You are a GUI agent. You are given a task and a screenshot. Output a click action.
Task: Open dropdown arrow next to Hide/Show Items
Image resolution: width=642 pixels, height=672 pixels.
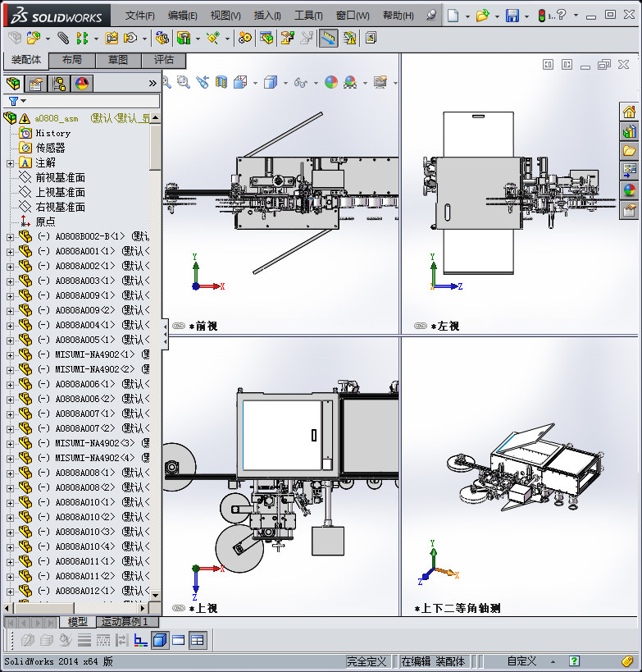click(316, 83)
